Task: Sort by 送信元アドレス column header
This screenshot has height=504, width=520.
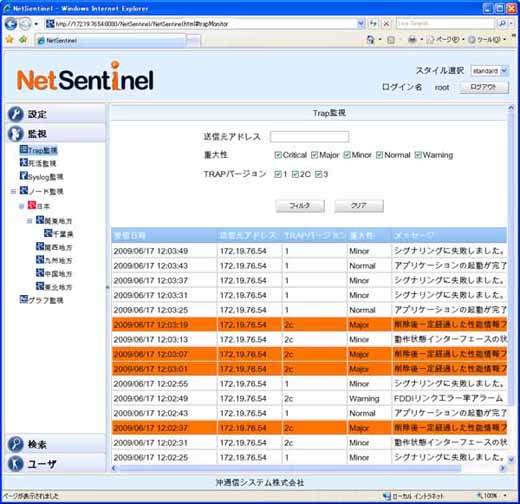Action: tap(249, 236)
